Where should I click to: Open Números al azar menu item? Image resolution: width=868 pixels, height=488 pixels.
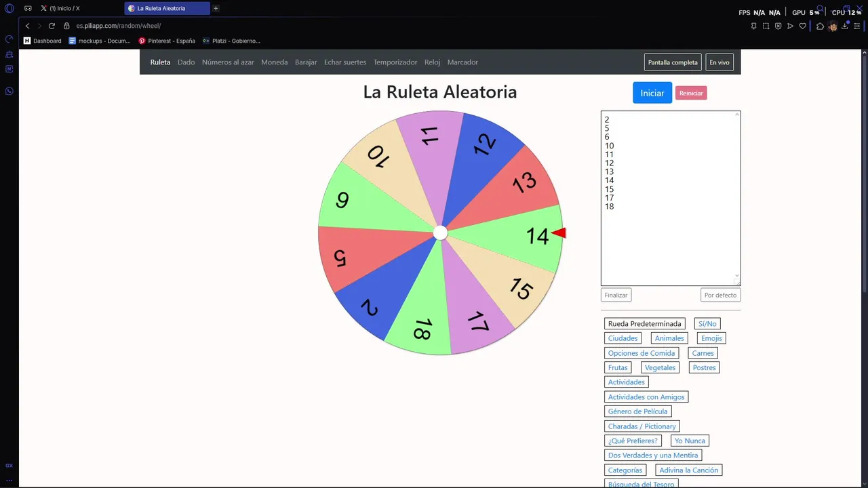228,62
